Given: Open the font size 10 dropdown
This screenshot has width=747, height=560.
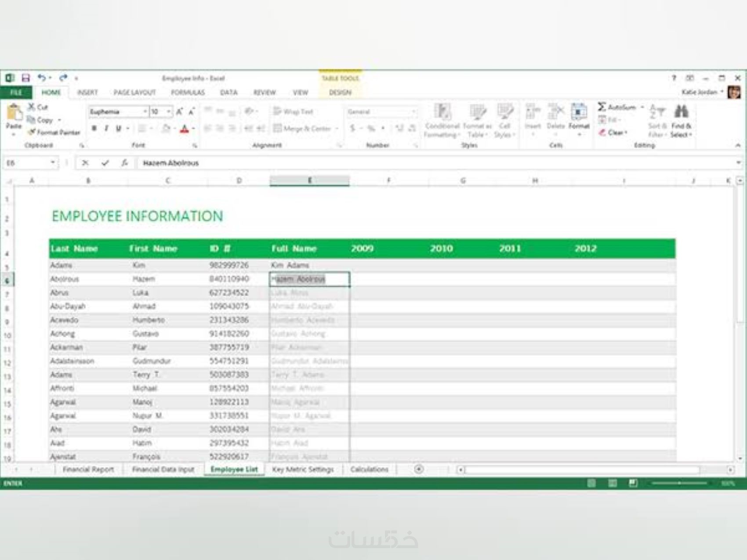Looking at the screenshot, I should (x=169, y=112).
